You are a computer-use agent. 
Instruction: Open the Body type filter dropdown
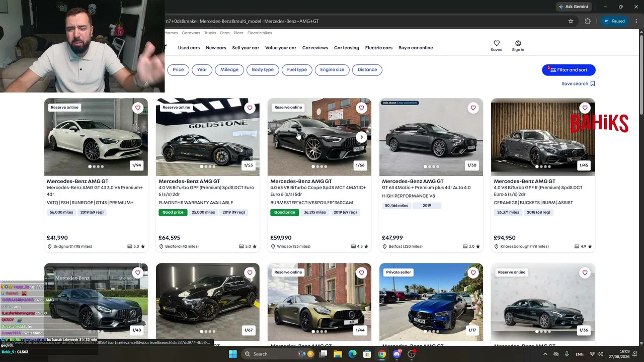pos(263,70)
